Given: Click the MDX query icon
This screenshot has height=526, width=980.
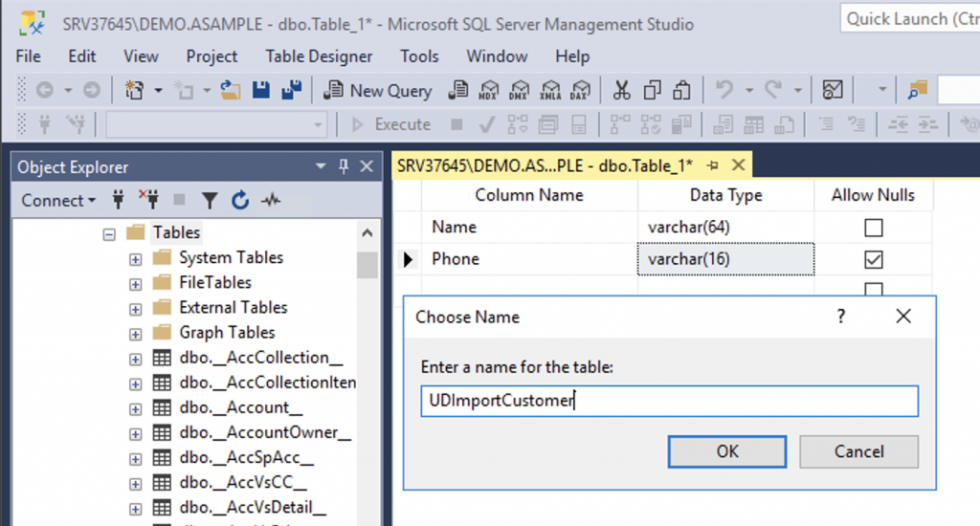Looking at the screenshot, I should pyautogui.click(x=489, y=91).
